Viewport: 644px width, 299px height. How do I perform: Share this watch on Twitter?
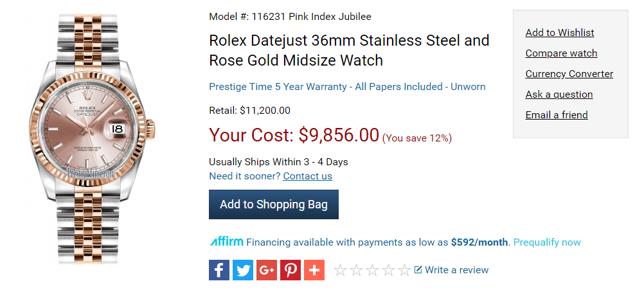[x=243, y=270]
